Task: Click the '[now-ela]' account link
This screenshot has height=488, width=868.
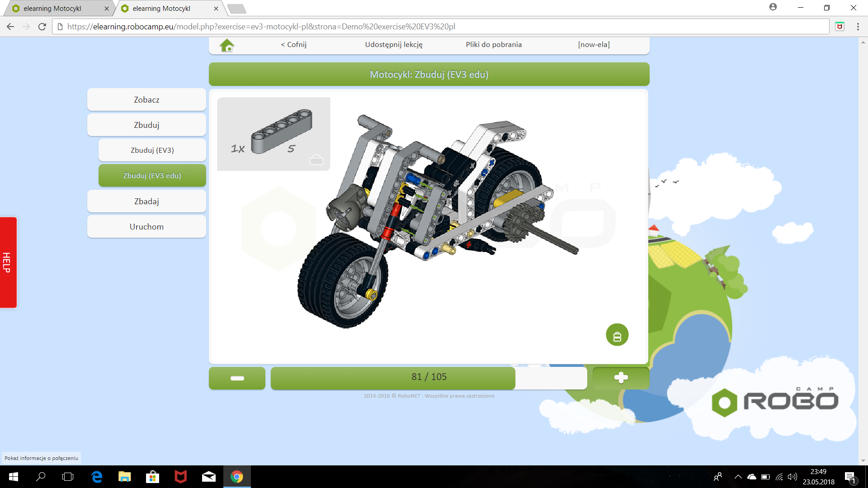Action: click(594, 45)
